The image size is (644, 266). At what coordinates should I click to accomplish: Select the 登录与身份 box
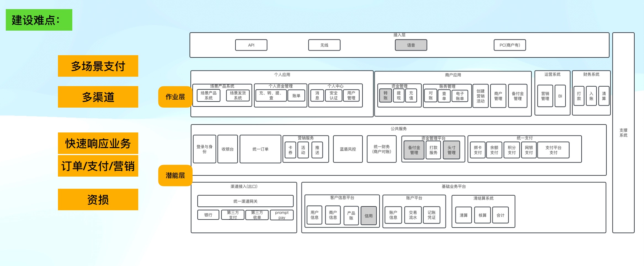(204, 149)
